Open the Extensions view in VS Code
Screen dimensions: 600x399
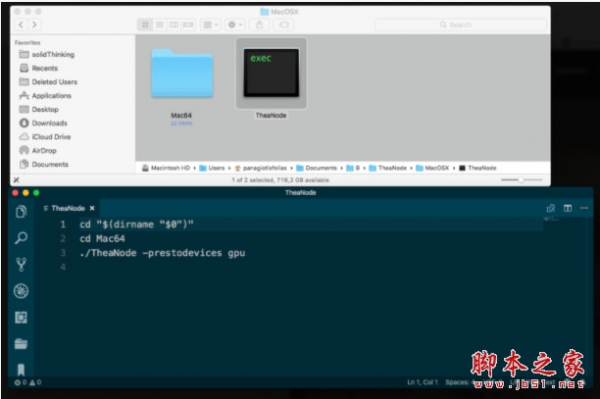click(21, 318)
